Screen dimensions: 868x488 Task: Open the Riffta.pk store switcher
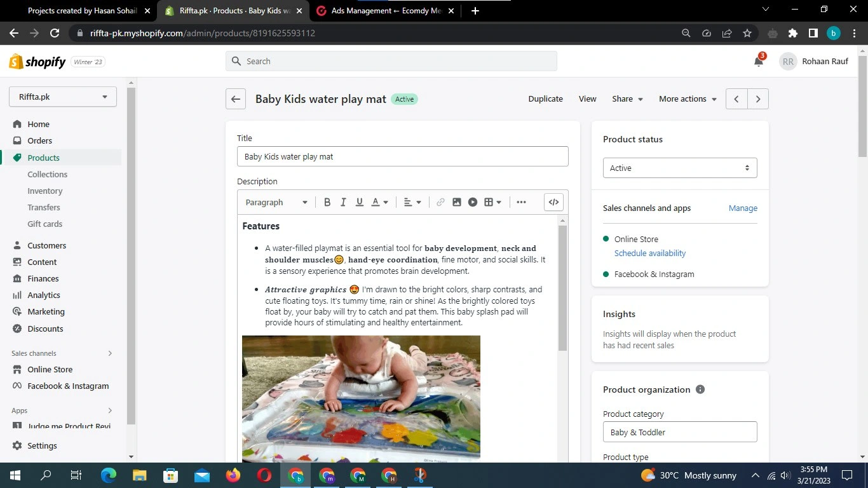[63, 97]
